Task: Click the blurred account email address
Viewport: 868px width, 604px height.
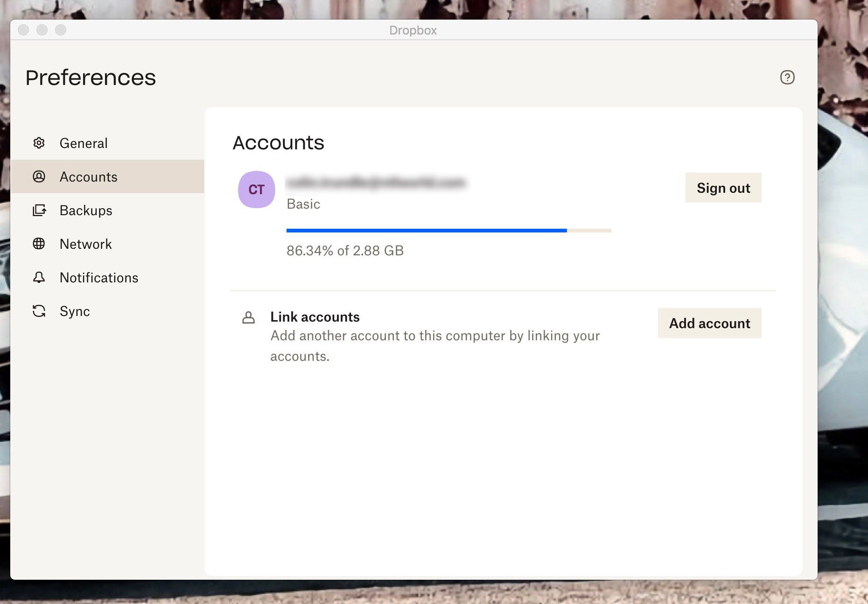Action: tap(376, 183)
